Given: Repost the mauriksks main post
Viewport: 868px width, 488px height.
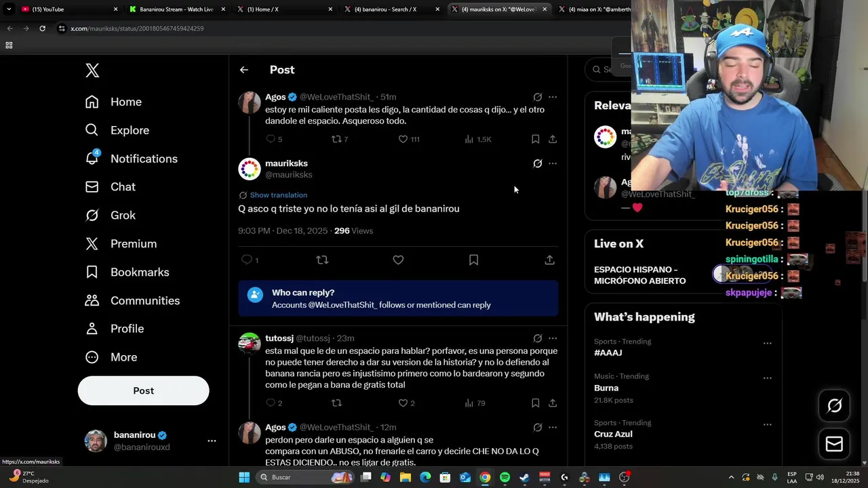Looking at the screenshot, I should pyautogui.click(x=322, y=260).
